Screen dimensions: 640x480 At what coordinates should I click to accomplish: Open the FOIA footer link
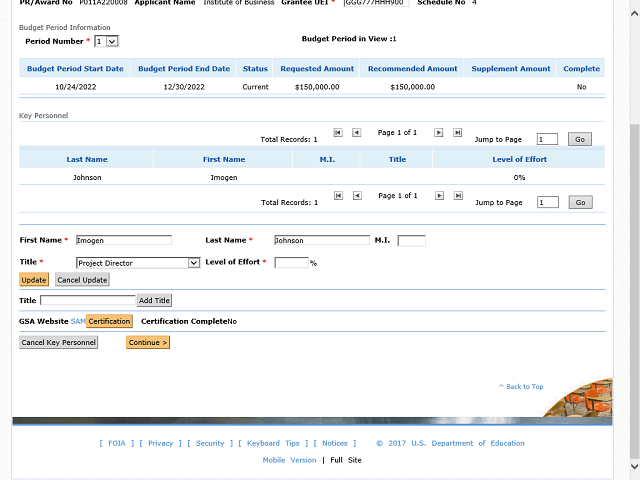117,443
